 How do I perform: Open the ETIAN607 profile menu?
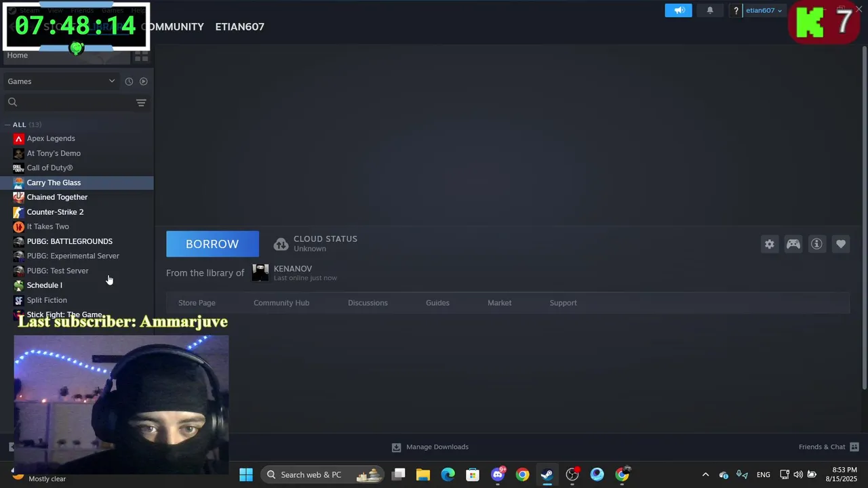tap(239, 26)
